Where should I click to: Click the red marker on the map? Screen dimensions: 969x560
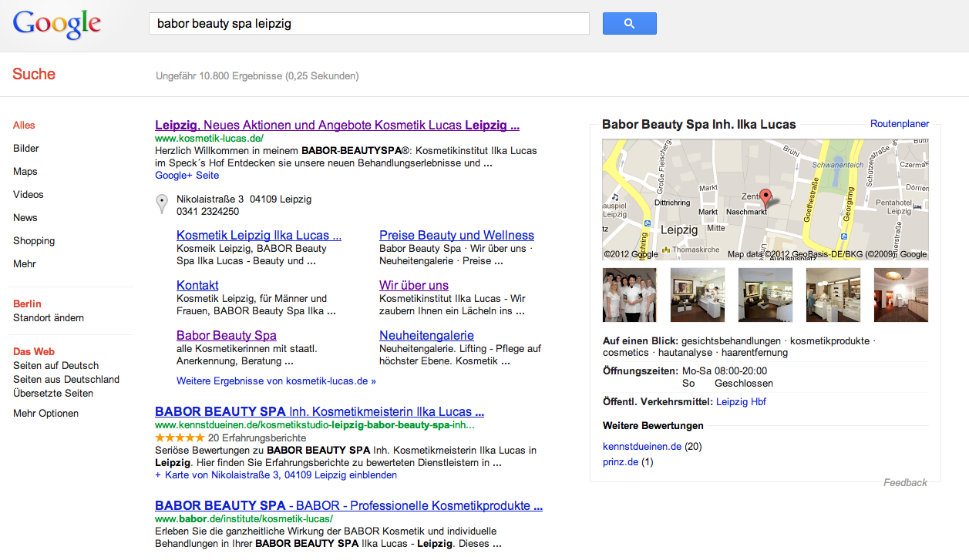tap(765, 198)
